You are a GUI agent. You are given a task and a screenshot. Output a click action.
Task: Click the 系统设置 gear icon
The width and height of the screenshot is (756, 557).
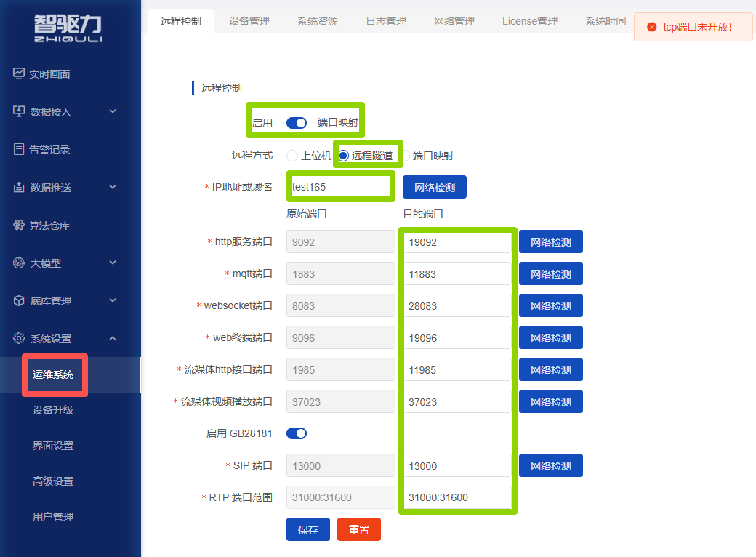19,338
